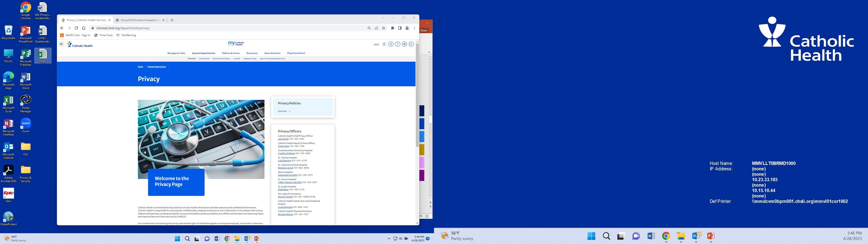Switch to Annual Performance Evaluation tab

coord(139,20)
